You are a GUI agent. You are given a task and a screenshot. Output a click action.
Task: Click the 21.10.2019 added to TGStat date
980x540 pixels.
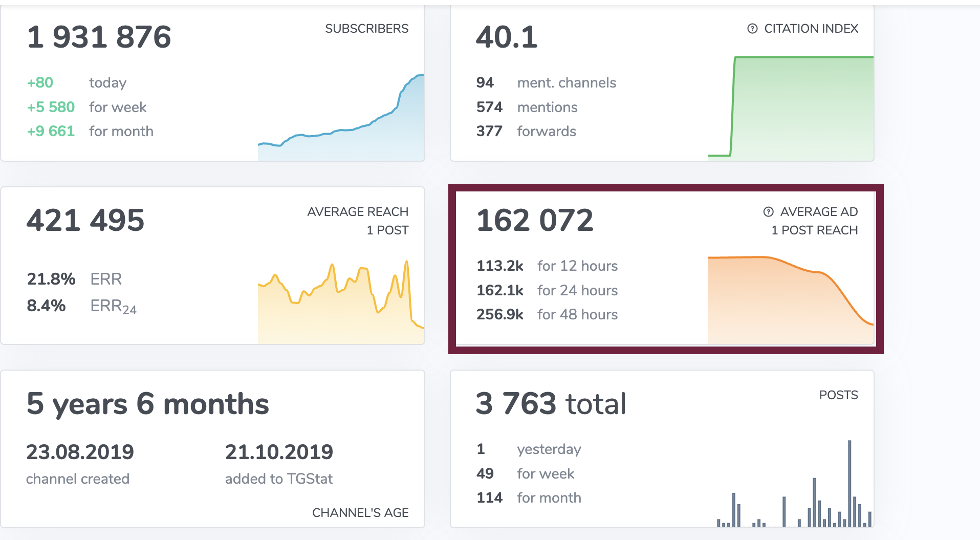[279, 452]
